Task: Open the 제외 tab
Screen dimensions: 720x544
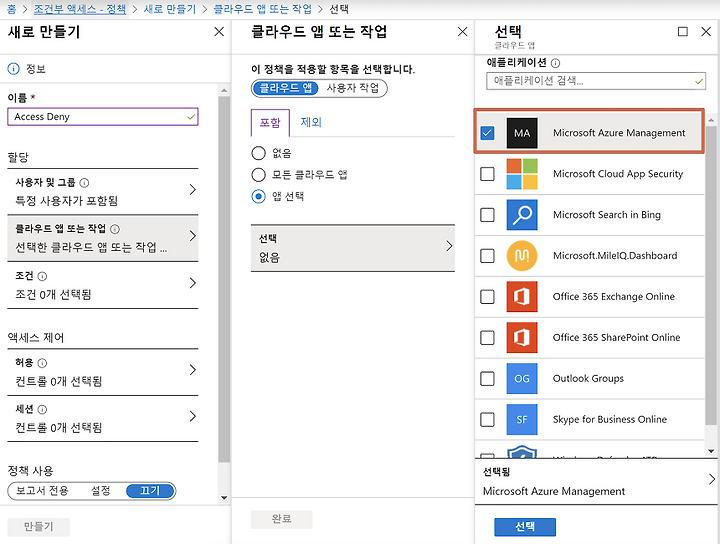Action: tap(311, 123)
